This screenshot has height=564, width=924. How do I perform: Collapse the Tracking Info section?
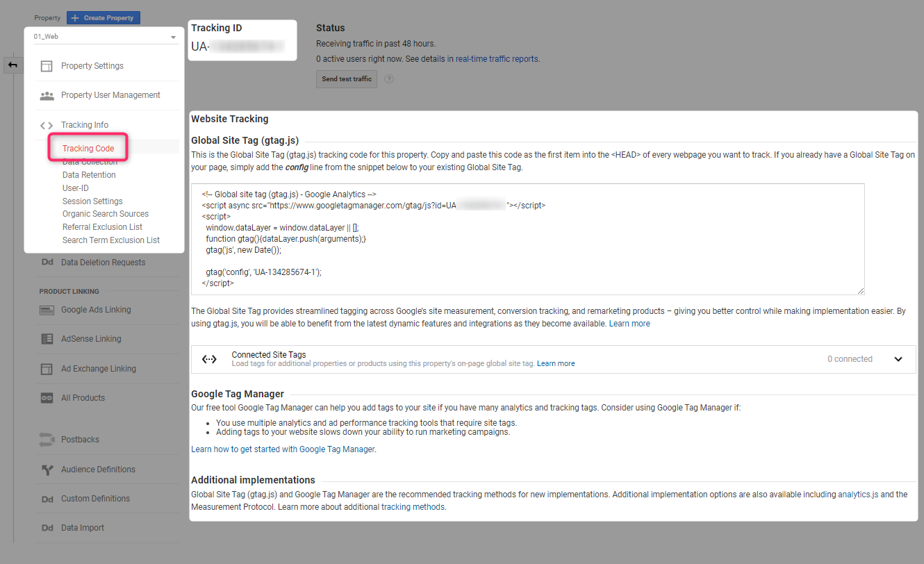[85, 125]
